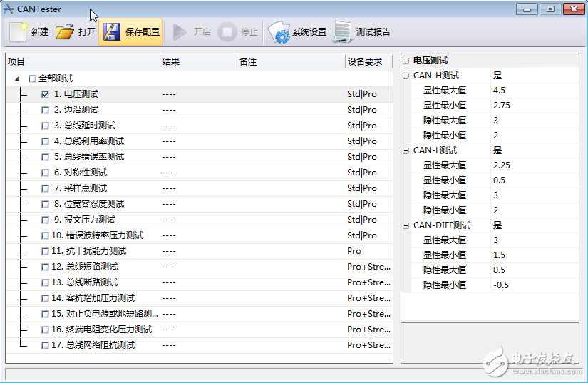
Task: Click the 结果 column header
Action: (171, 62)
